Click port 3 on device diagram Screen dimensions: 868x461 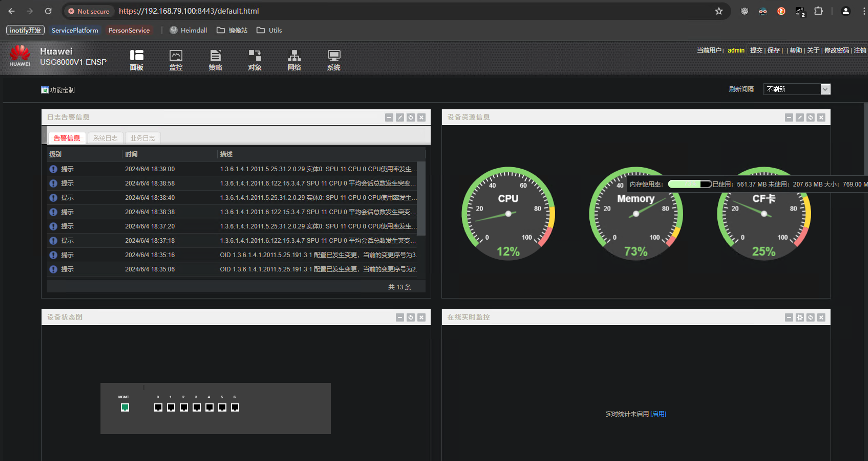196,408
